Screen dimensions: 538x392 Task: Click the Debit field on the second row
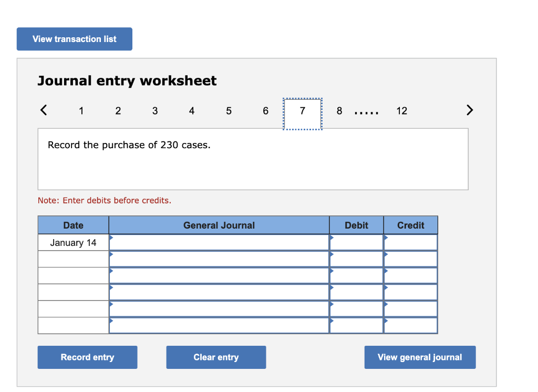tap(356, 259)
